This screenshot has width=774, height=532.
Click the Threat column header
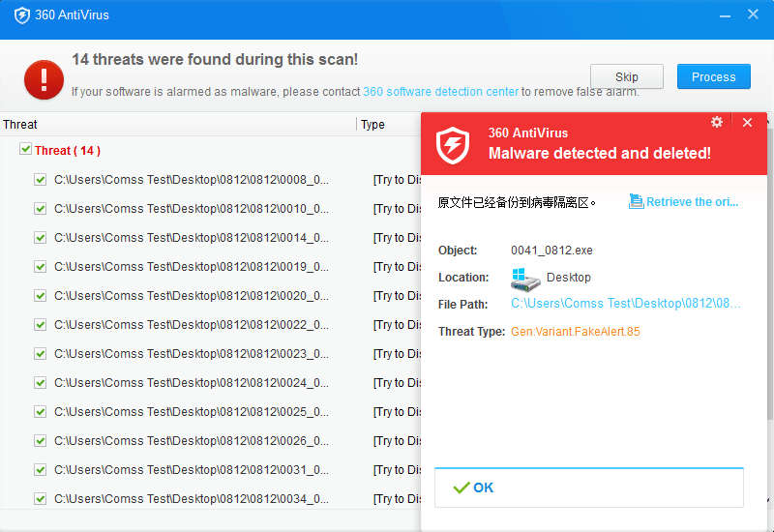pyautogui.click(x=20, y=124)
